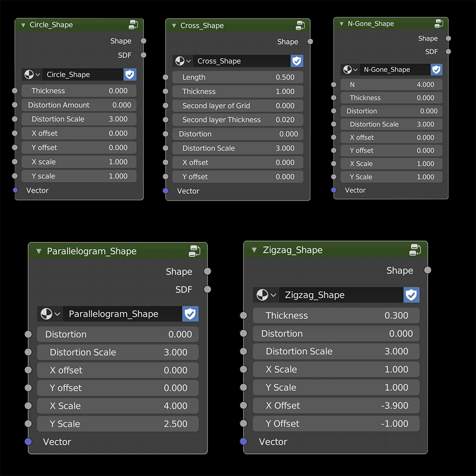This screenshot has height=476, width=476.
Task: Click Length input socket on Cross_Shape
Action: tap(165, 77)
